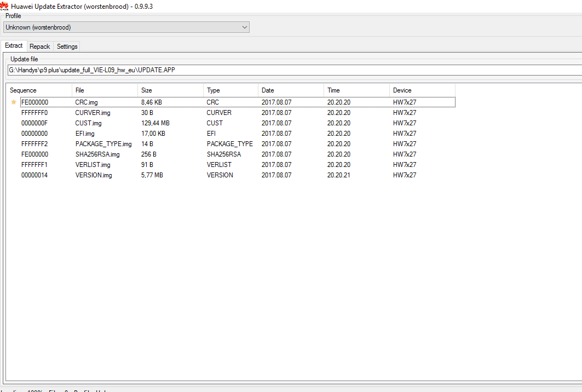Image resolution: width=582 pixels, height=392 pixels.
Task: Sort by the Sequence column header
Action: click(x=39, y=90)
